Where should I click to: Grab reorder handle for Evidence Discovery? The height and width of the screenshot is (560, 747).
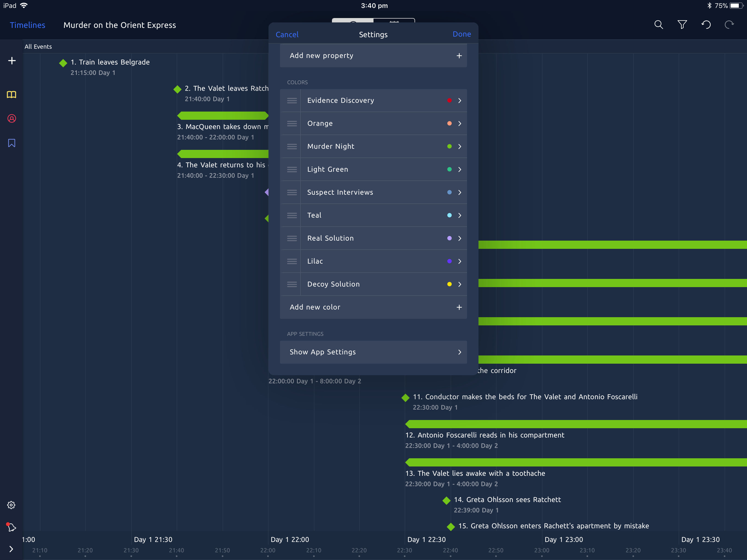pos(292,101)
